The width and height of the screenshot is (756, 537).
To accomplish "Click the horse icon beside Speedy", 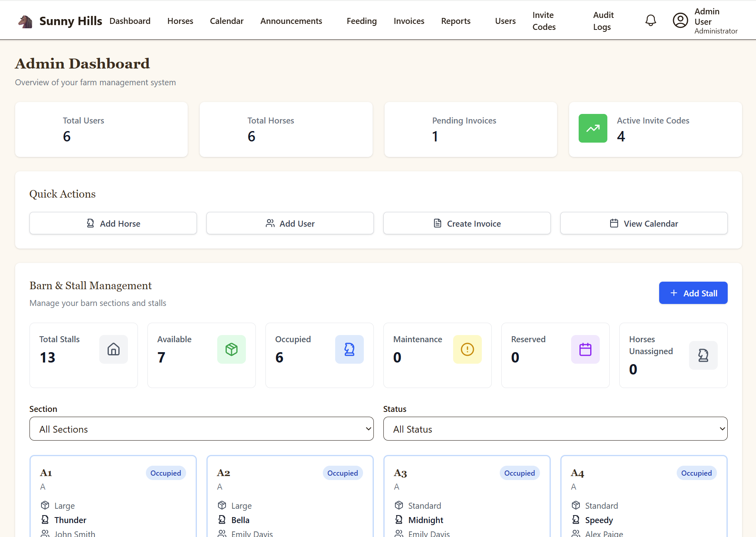I will pos(576,519).
